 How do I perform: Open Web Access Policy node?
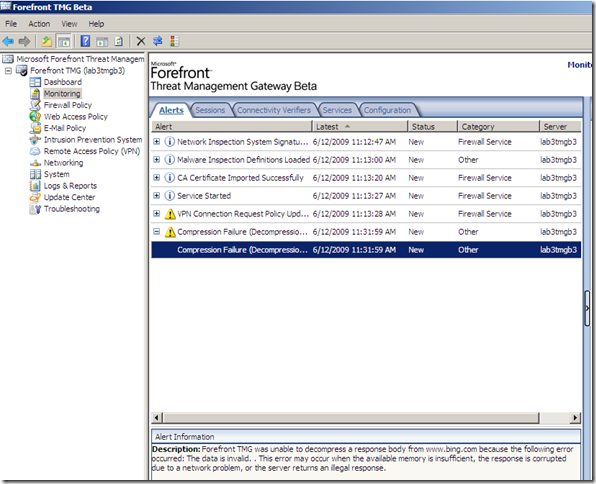pos(76,116)
